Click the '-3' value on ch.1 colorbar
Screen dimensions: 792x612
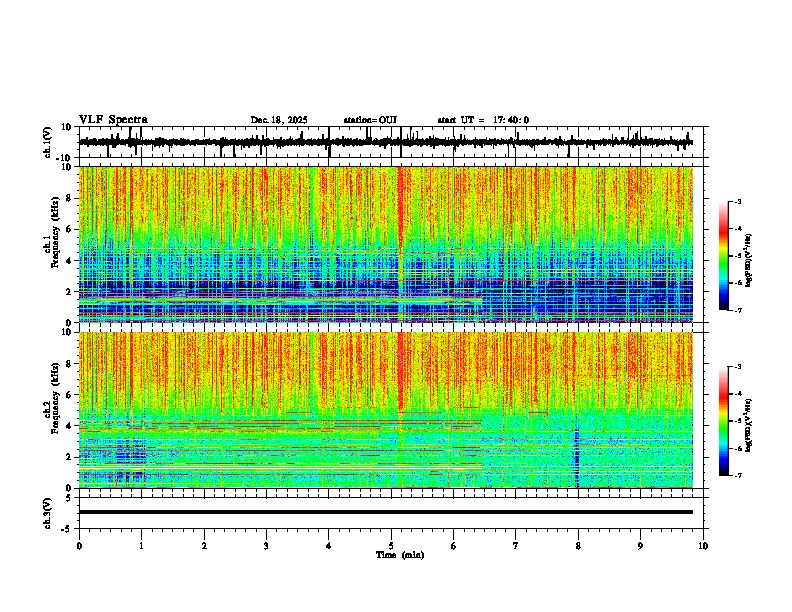[737, 201]
